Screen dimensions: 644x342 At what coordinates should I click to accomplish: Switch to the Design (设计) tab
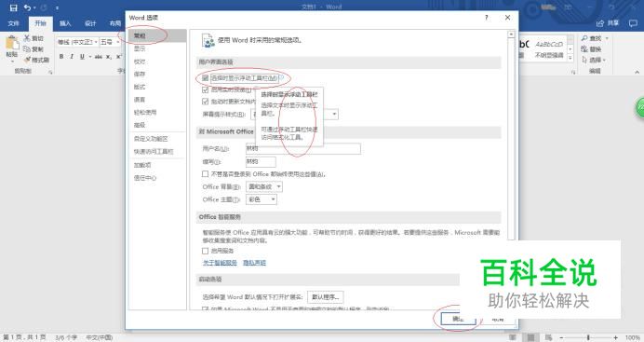[x=90, y=23]
